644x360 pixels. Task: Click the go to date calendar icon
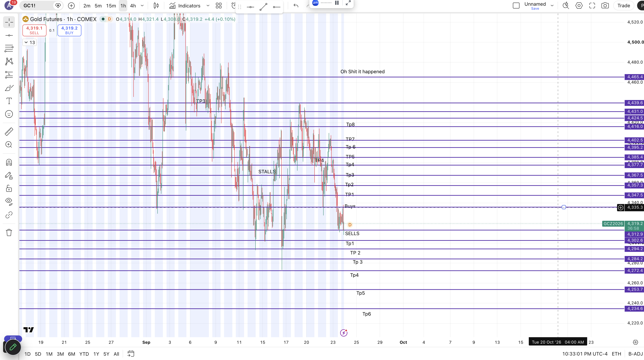coord(131,354)
